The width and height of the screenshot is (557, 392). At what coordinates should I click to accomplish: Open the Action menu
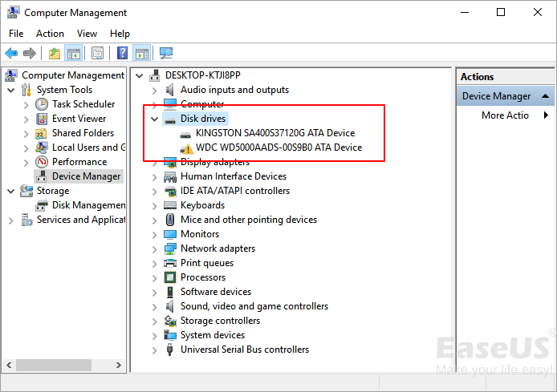coord(50,34)
